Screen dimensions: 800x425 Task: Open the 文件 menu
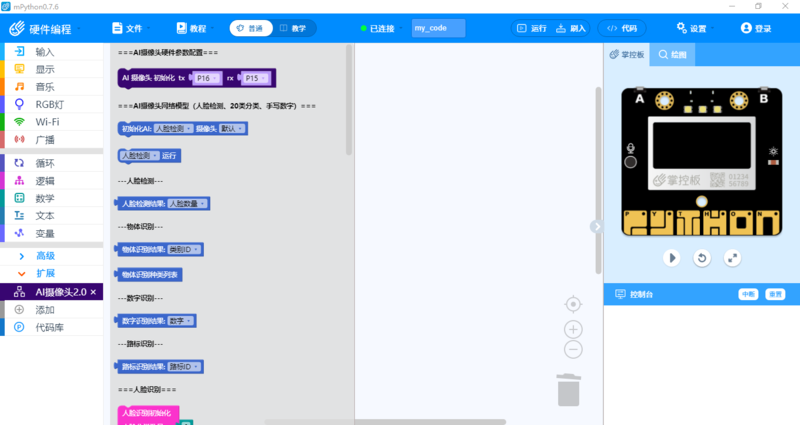click(x=127, y=29)
